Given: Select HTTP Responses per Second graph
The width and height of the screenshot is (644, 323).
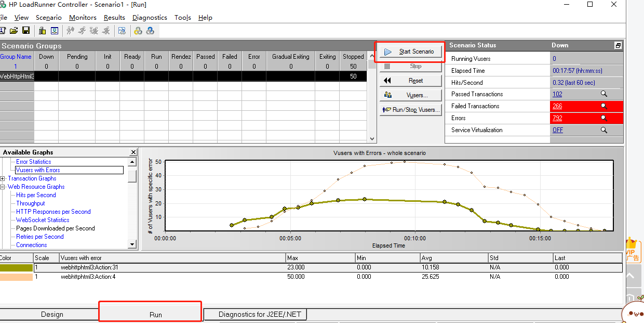Looking at the screenshot, I should 53,212.
